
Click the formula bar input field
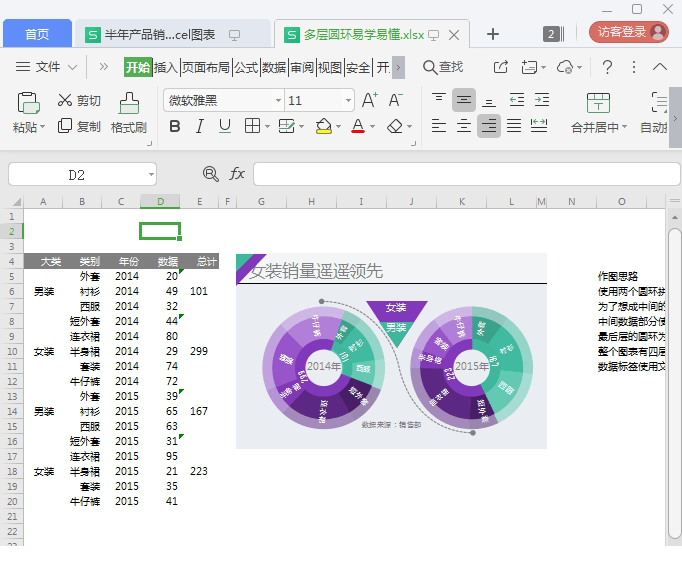[x=466, y=174]
